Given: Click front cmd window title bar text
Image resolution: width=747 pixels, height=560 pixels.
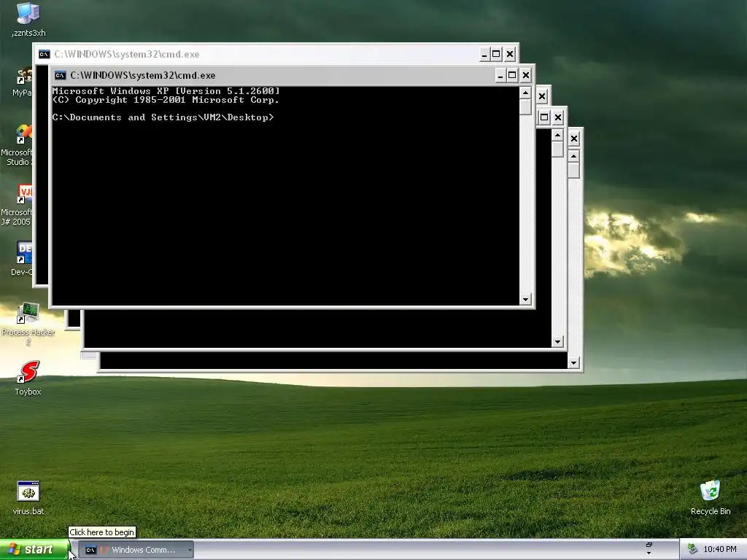Looking at the screenshot, I should (x=142, y=75).
